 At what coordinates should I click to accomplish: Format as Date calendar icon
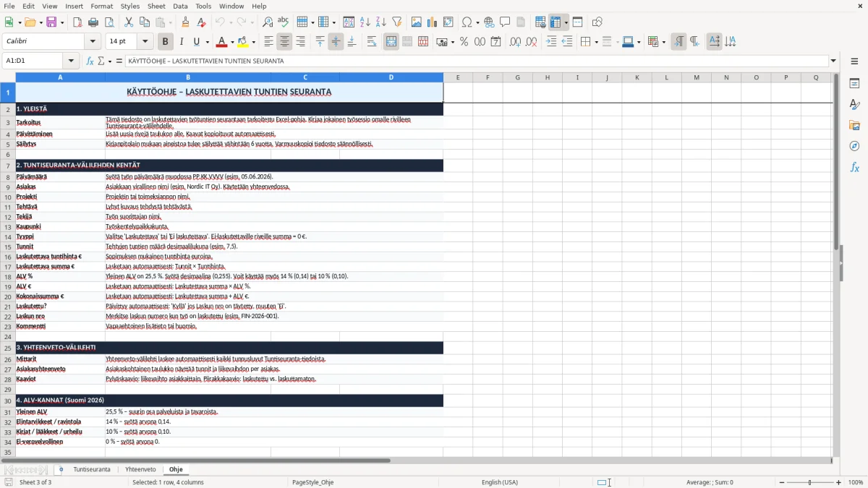point(496,42)
